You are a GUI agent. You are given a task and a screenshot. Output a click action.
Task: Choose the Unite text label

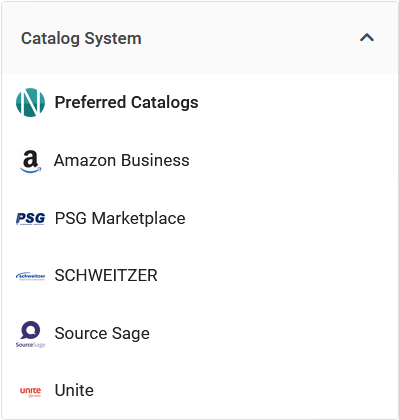click(x=74, y=390)
